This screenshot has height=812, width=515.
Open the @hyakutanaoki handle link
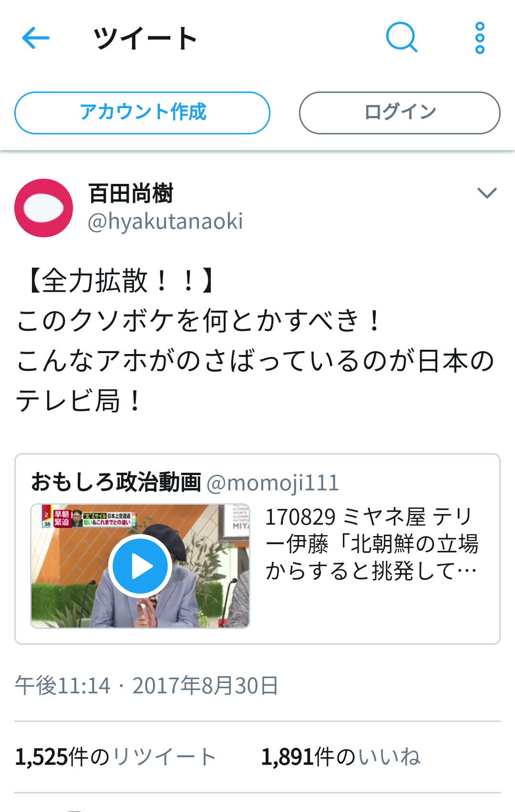tap(165, 222)
